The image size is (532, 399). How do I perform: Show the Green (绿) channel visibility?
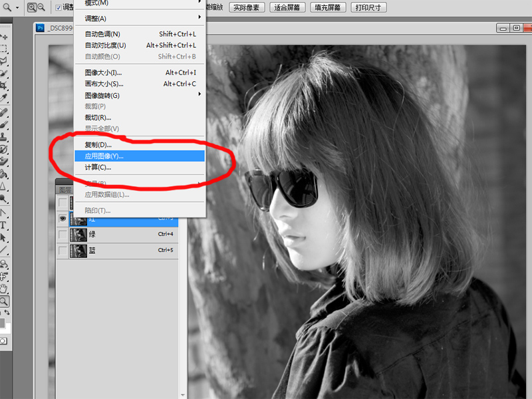point(63,235)
